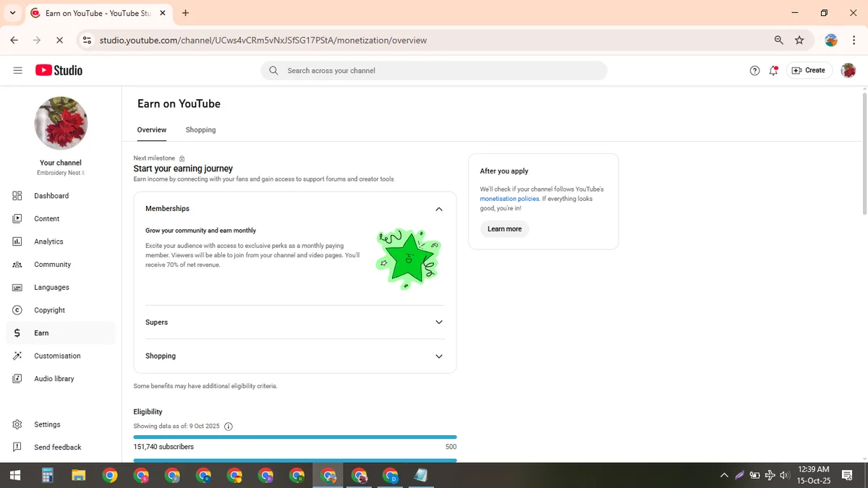Open the Chrome tab search dropdown
The image size is (868, 488).
pyautogui.click(x=12, y=13)
